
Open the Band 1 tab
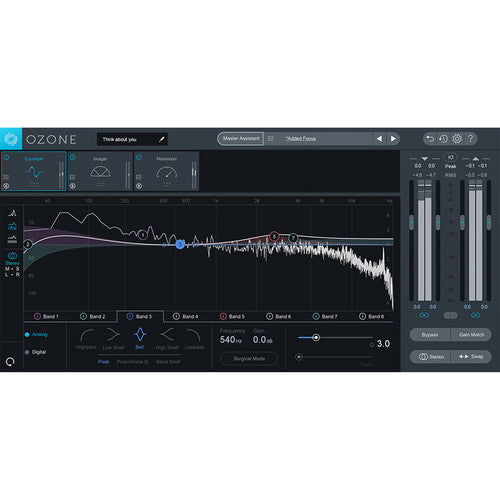click(46, 316)
